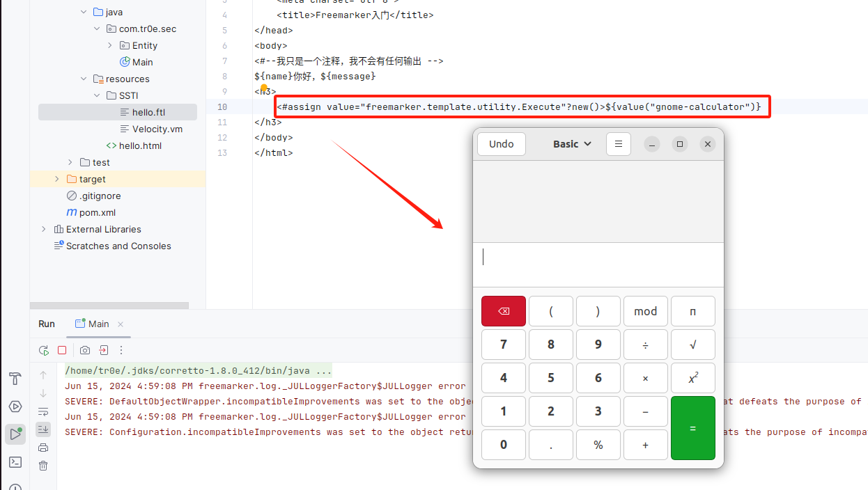Screen dimensions: 868x490
Task: Click the up arrow in console gutter
Action: point(43,375)
